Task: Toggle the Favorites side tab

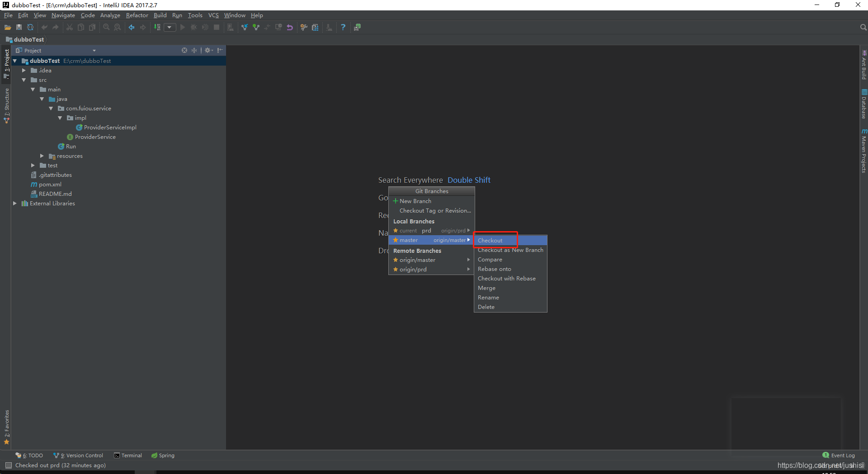Action: click(x=6, y=427)
